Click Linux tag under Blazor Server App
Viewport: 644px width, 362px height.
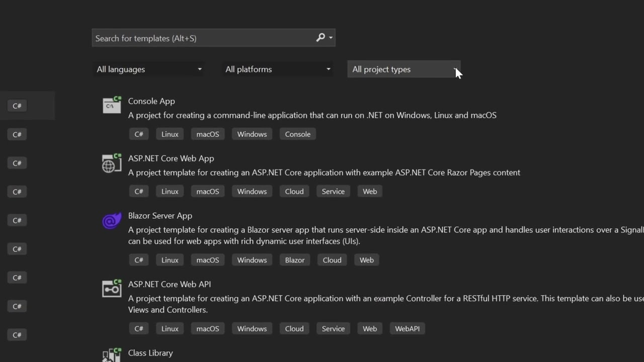point(170,260)
